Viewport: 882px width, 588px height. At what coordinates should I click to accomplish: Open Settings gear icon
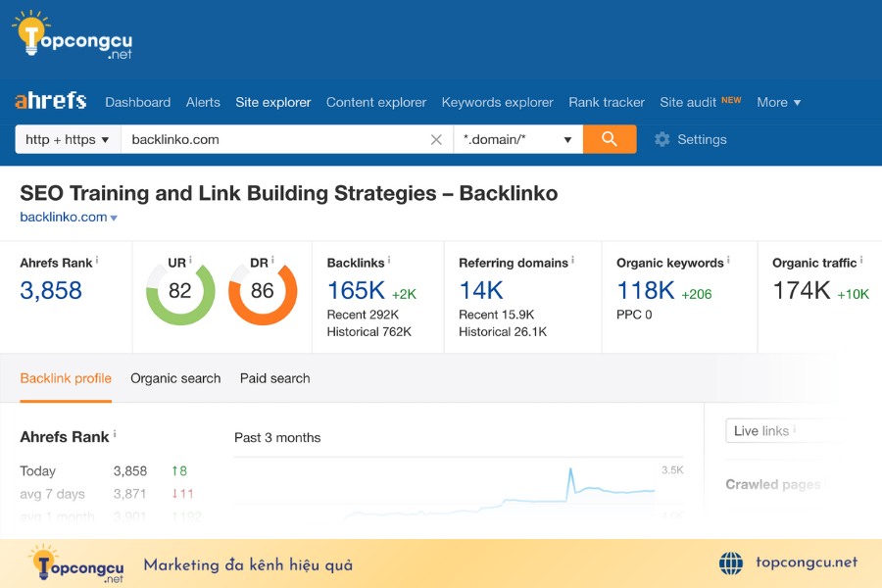662,139
